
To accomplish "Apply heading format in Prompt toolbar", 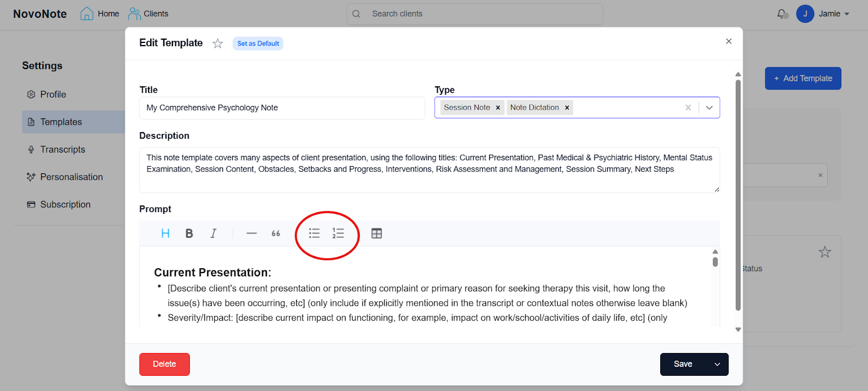I will pos(165,234).
